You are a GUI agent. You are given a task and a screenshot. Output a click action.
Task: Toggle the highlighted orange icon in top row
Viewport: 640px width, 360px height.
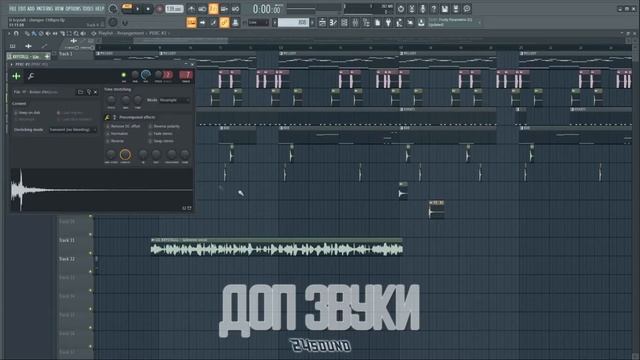click(213, 9)
